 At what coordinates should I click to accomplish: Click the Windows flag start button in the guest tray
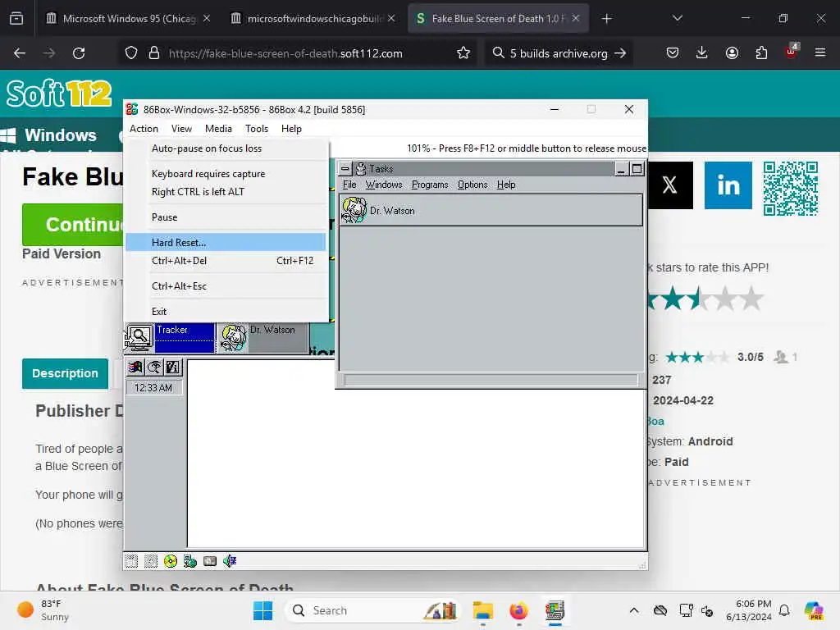tap(135, 367)
